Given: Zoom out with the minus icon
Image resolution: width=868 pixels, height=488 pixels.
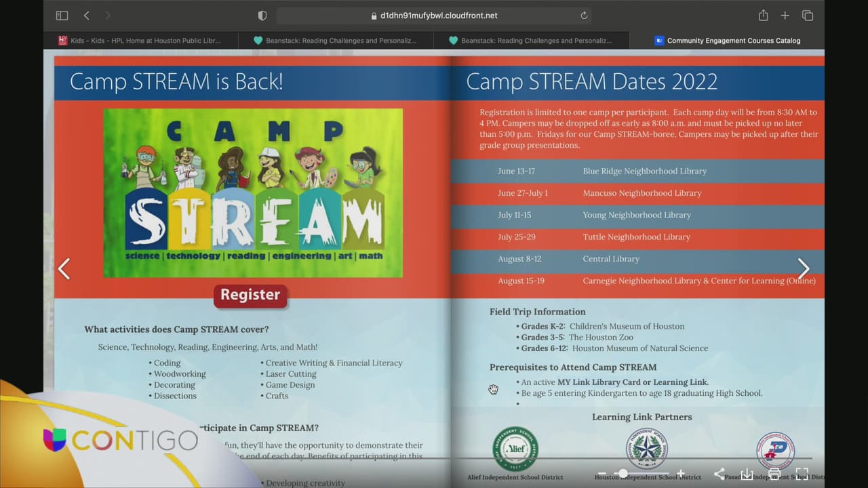Looking at the screenshot, I should point(601,474).
